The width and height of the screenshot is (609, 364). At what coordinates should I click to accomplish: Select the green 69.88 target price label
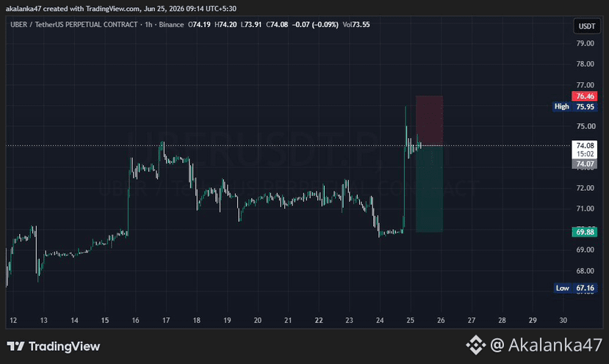585,232
